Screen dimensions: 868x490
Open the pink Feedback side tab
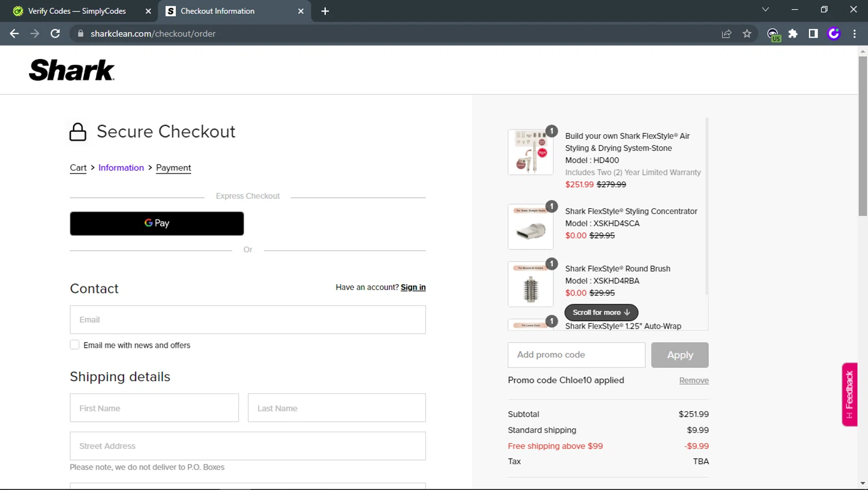pyautogui.click(x=849, y=394)
